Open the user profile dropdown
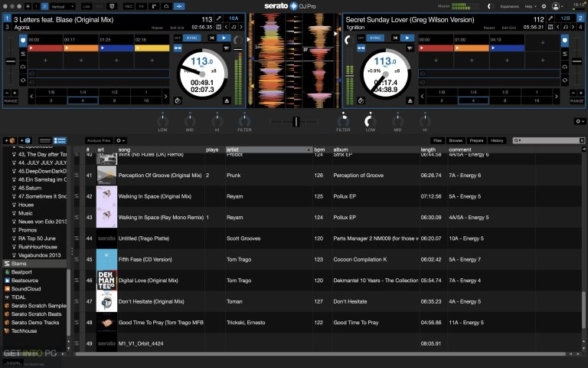Viewport: 588px width, 368px height. coord(558,6)
